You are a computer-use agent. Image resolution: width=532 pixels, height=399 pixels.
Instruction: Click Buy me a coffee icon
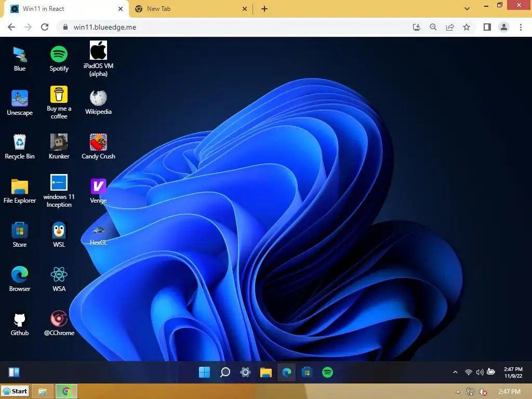59,103
